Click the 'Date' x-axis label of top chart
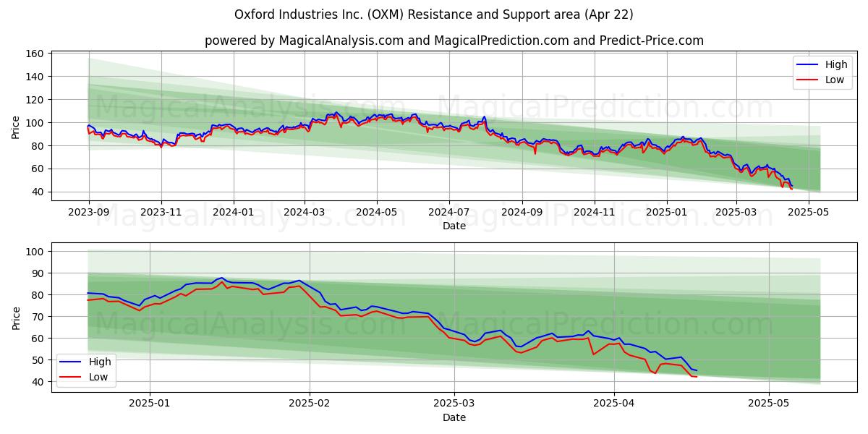The width and height of the screenshot is (868, 434). (454, 226)
